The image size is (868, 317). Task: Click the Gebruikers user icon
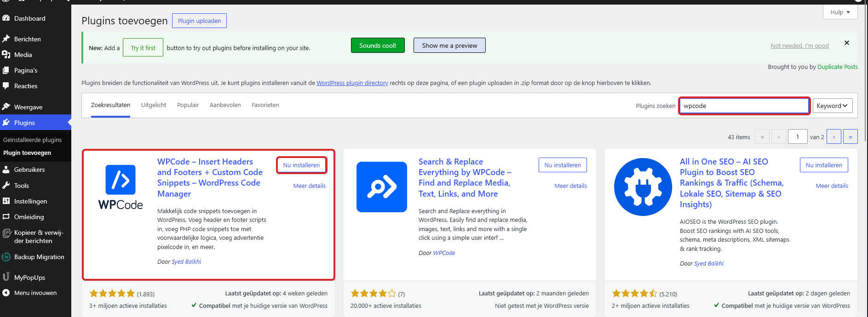pyautogui.click(x=6, y=170)
